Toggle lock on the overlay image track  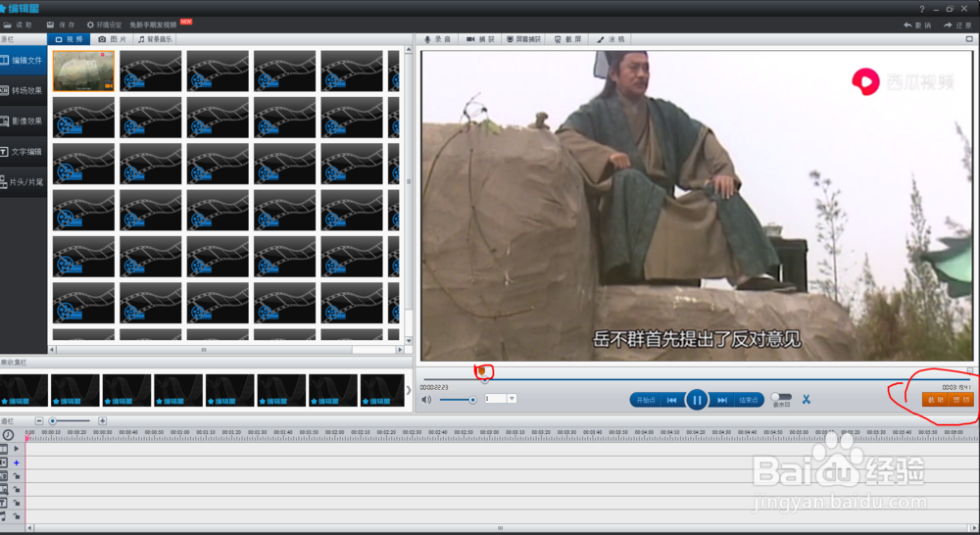(x=17, y=490)
